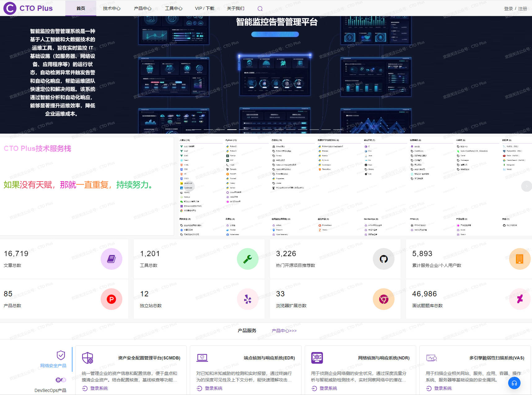Click the 登录 link
Image resolution: width=532 pixels, height=395 pixels.
click(x=508, y=9)
